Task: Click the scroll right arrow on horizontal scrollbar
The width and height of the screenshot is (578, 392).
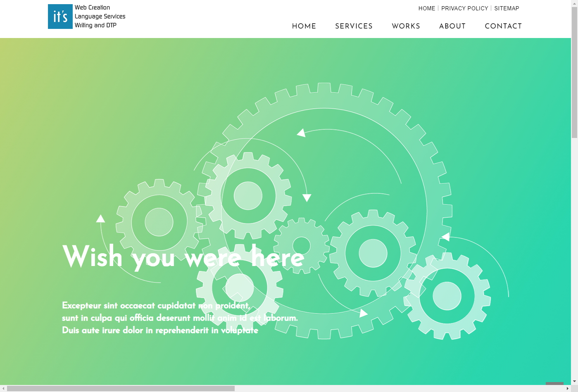Action: coord(567,389)
